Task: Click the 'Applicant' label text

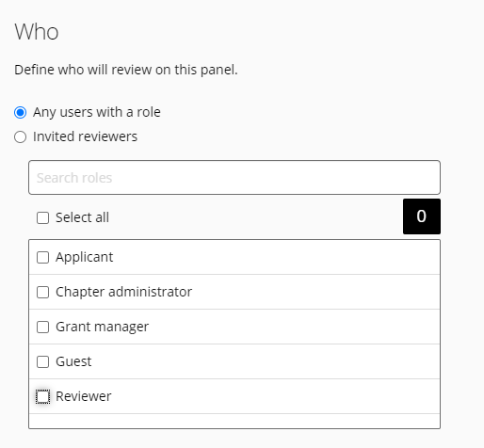Action: [x=84, y=257]
